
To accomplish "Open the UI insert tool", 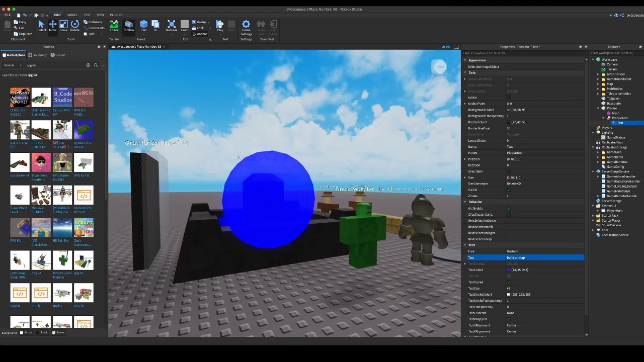I will (x=155, y=26).
